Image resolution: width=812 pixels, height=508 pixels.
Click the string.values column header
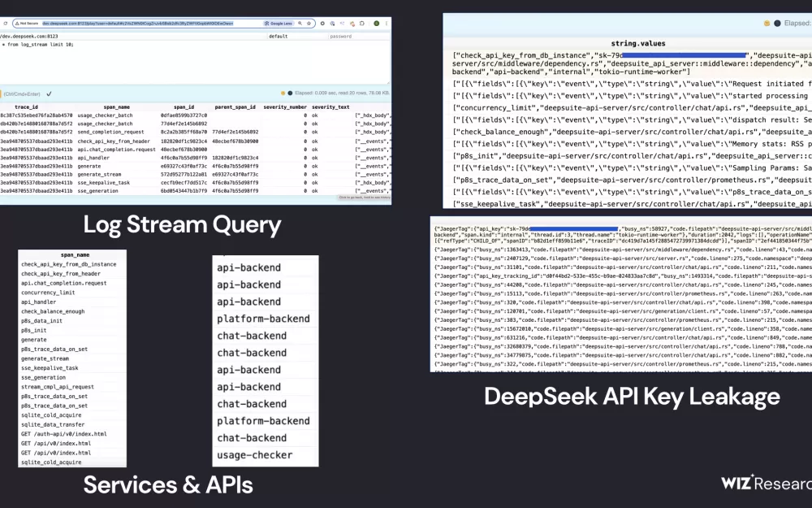click(638, 44)
